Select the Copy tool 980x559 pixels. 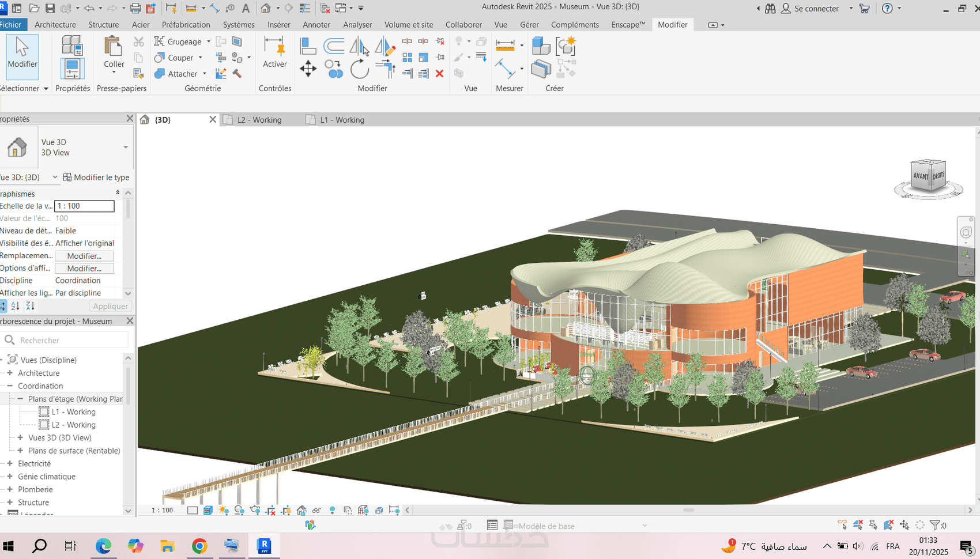point(334,69)
